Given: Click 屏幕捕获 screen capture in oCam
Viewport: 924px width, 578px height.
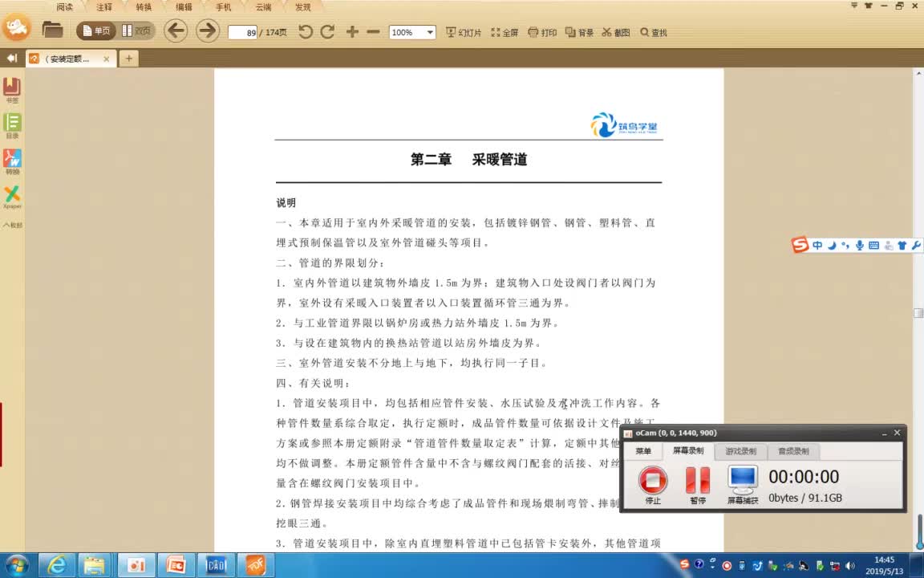Looking at the screenshot, I should coord(743,485).
